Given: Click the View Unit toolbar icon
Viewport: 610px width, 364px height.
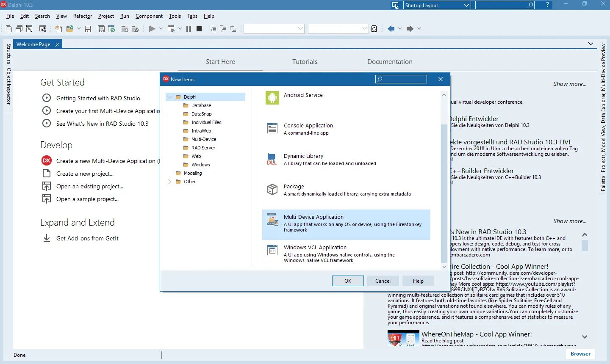Looking at the screenshot, I should (x=19, y=29).
